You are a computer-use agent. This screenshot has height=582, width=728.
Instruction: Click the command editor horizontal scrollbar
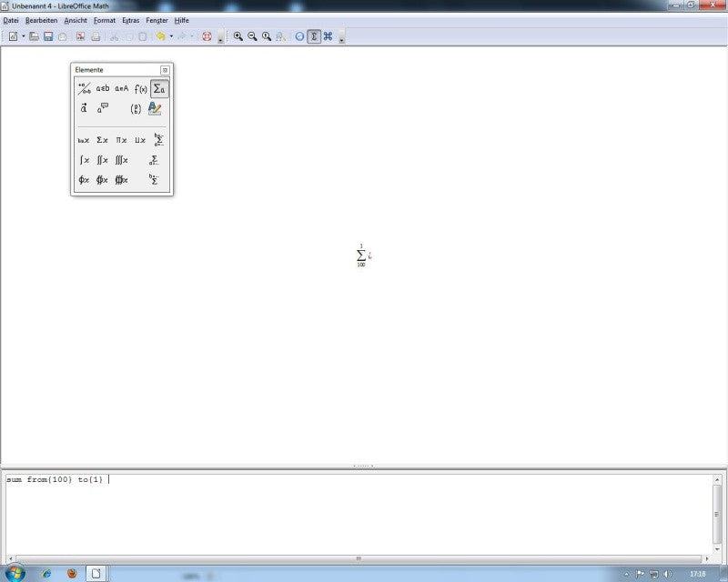click(359, 558)
